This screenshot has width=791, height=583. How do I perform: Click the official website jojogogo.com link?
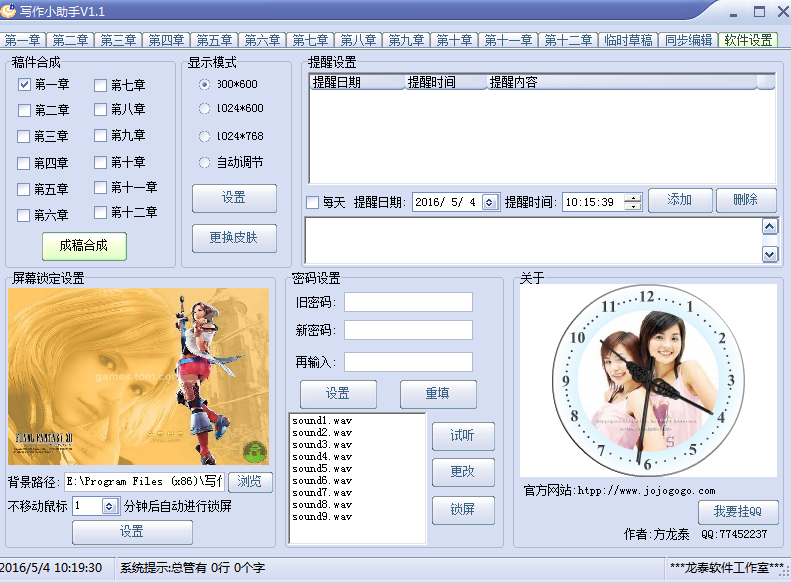[647, 491]
